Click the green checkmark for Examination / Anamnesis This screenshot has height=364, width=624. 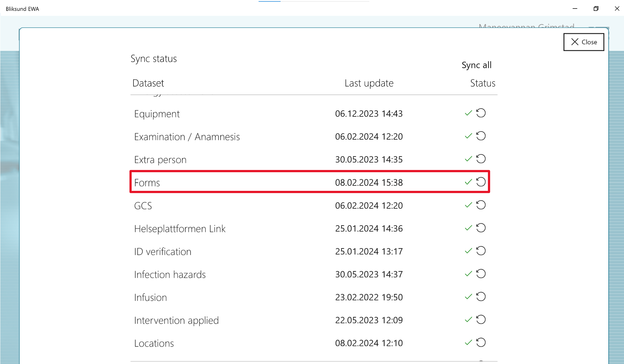tap(468, 136)
